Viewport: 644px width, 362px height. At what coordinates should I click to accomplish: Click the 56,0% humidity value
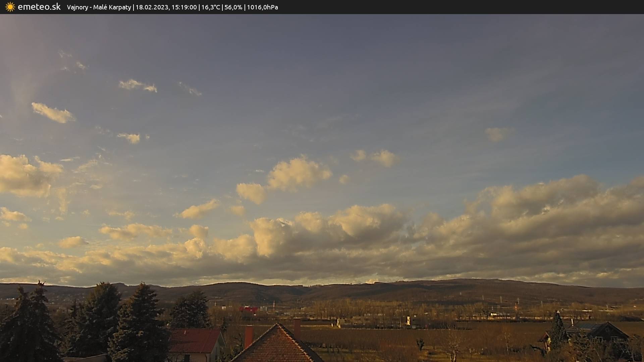coord(233,7)
